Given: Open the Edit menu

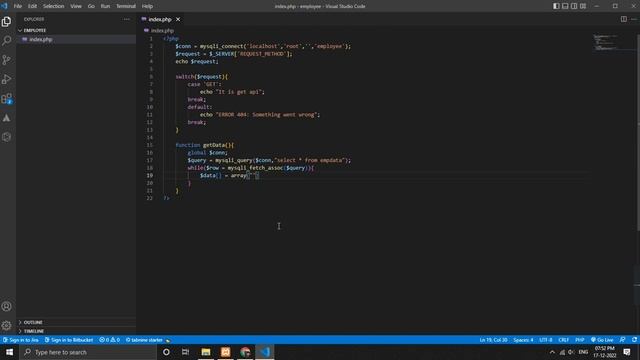Looking at the screenshot, I should (32, 6).
